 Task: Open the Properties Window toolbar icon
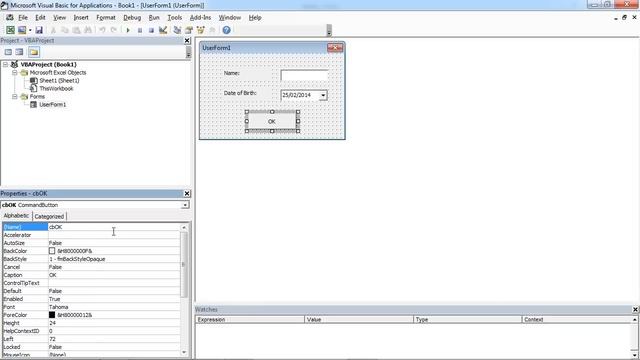[x=189, y=30]
